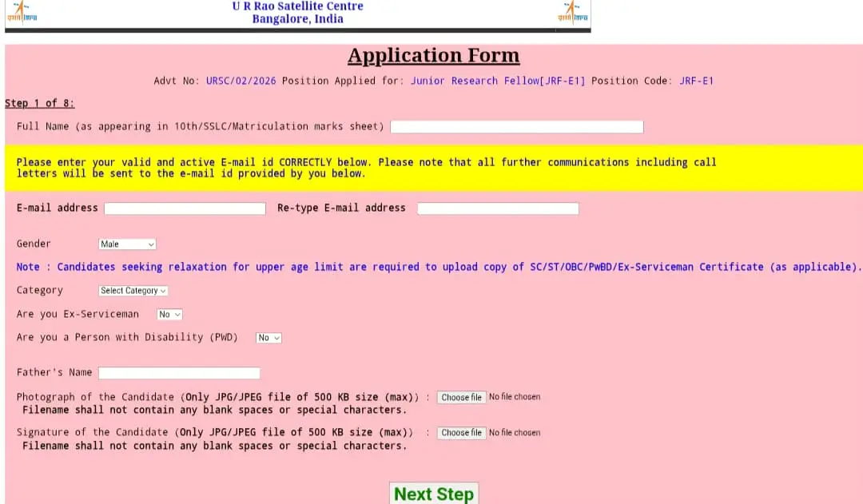Open the Select Category dropdown
This screenshot has width=863, height=504.
click(133, 291)
